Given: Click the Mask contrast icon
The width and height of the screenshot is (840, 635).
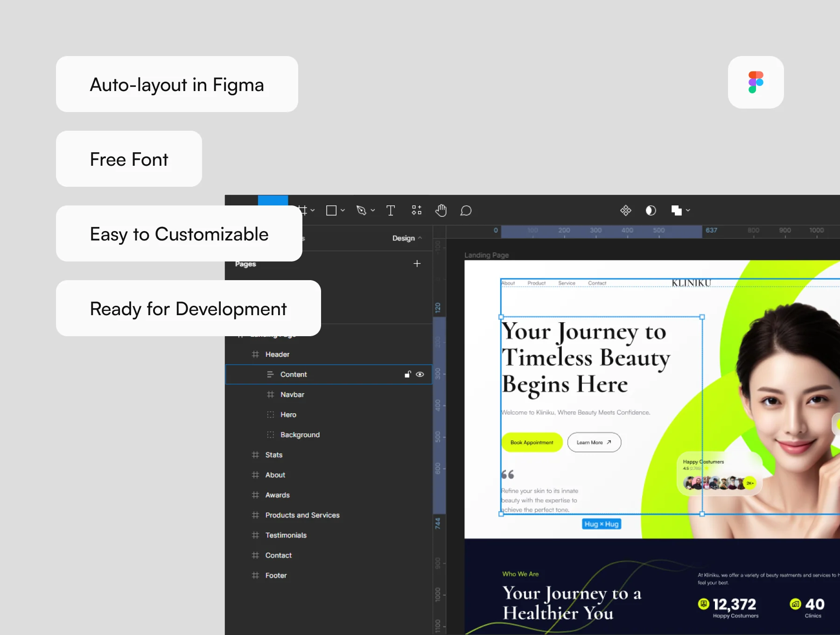Looking at the screenshot, I should point(651,211).
